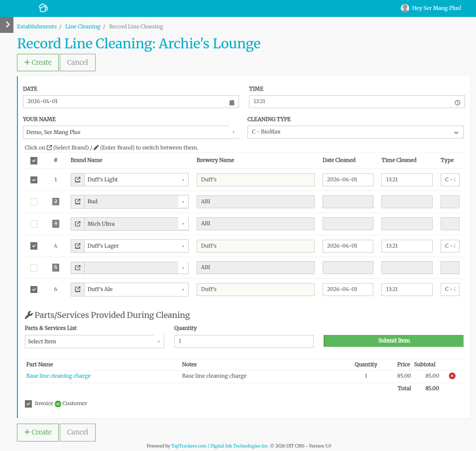Open the TapTrackers.com footer link
476x451 pixels.
click(189, 446)
